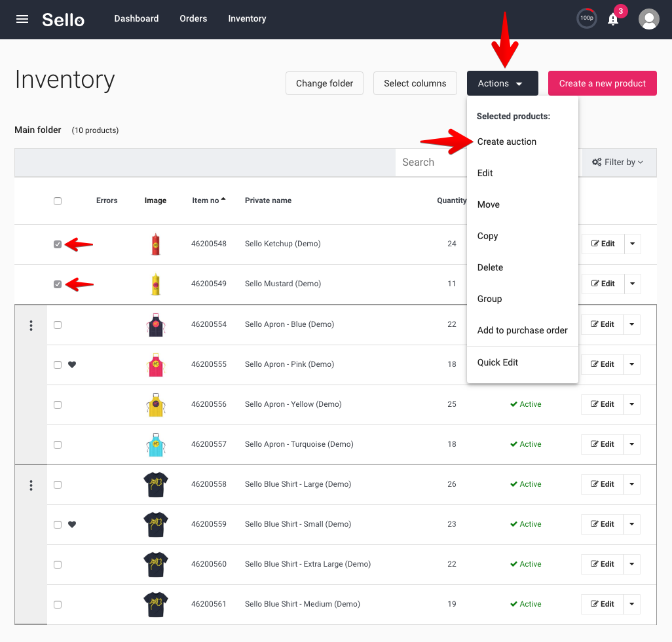Viewport: 672px width, 642px height.
Task: Click the Blue Shirt Large product image
Action: (156, 484)
